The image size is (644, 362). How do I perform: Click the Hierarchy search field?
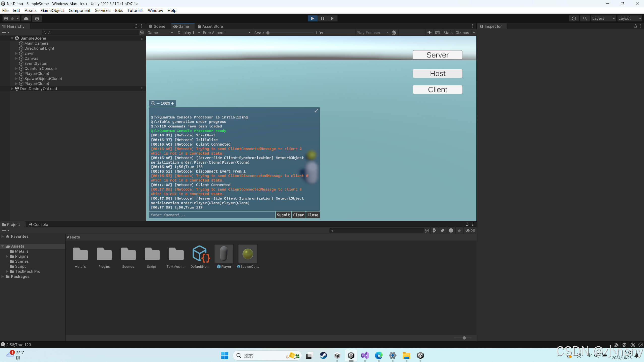click(90, 33)
